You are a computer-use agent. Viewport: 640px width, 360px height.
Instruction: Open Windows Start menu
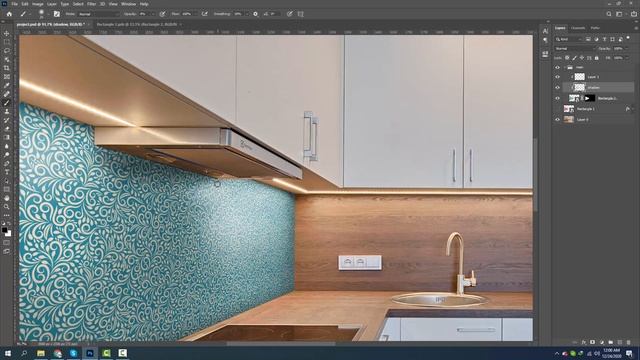(8, 353)
